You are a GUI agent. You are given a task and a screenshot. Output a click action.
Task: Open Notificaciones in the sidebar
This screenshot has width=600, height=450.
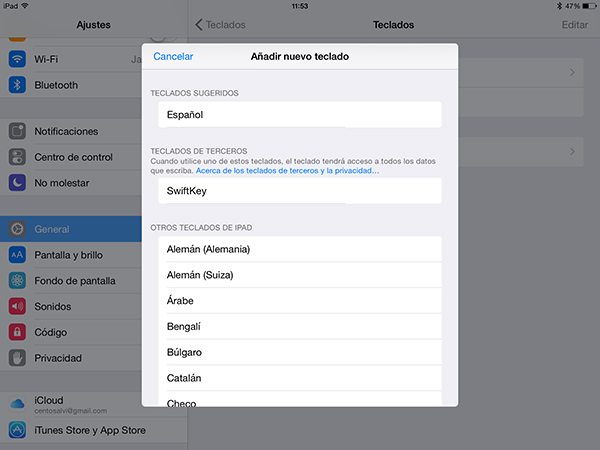click(71, 131)
